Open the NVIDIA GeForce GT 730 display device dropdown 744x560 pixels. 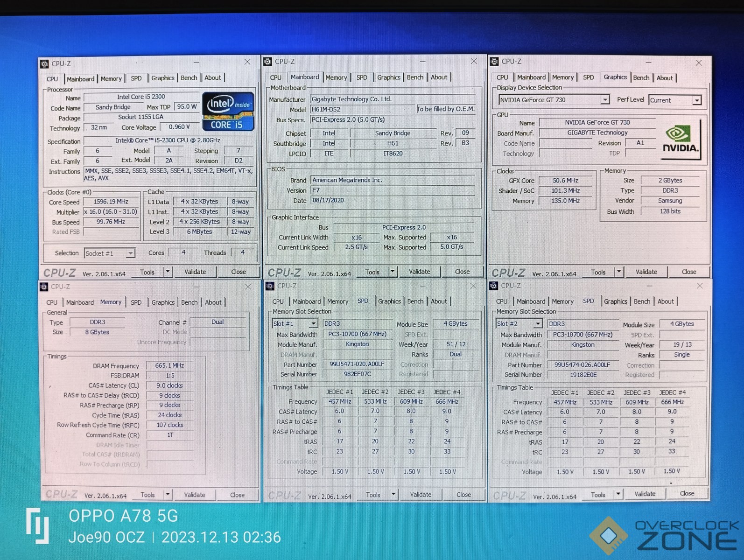pos(554,100)
